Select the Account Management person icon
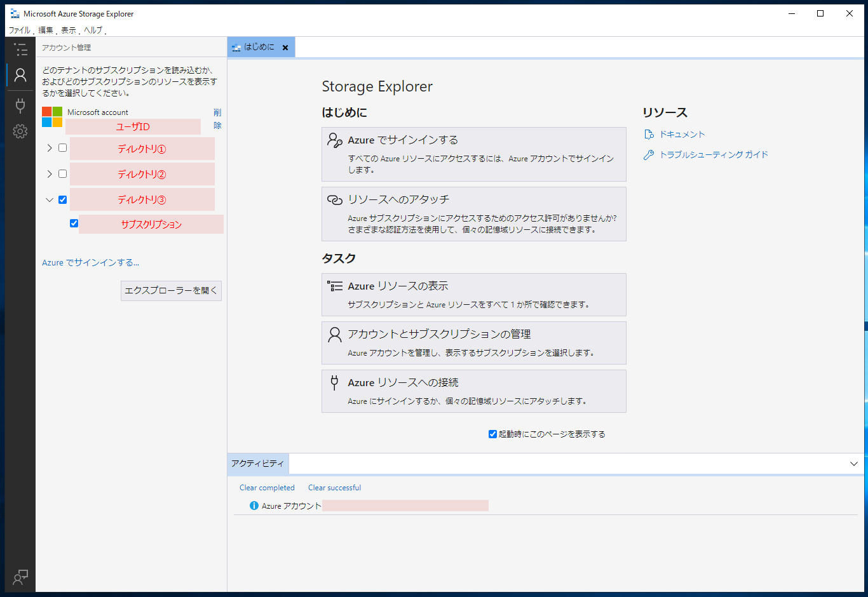This screenshot has height=597, width=868. [20, 75]
